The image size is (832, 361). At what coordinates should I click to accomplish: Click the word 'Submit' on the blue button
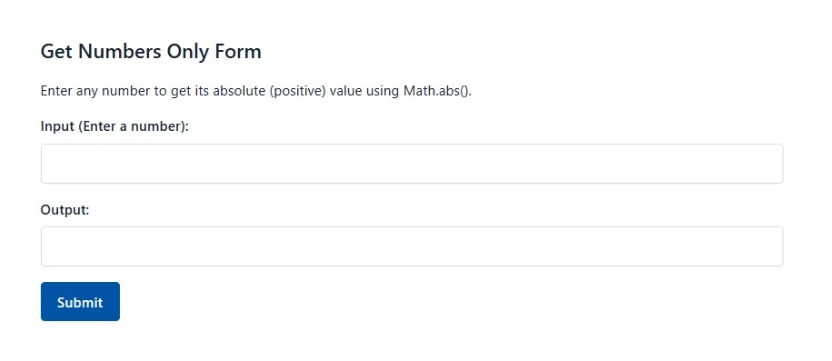(80, 302)
